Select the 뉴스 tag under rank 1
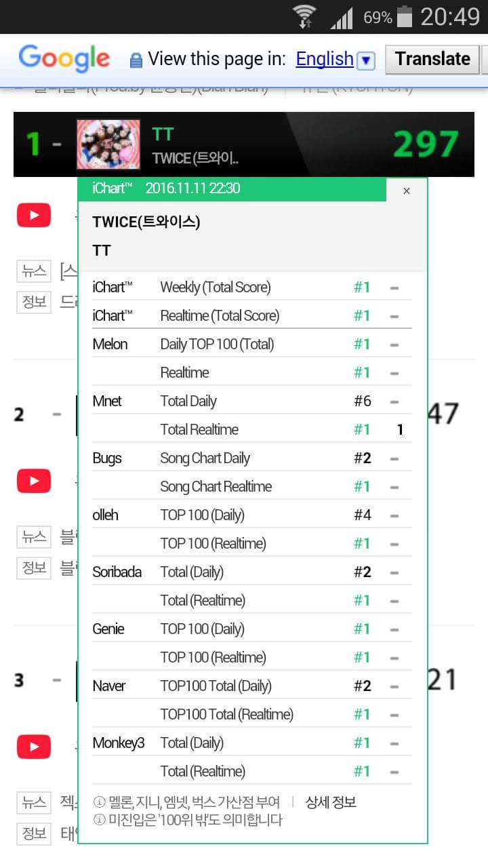 [34, 271]
